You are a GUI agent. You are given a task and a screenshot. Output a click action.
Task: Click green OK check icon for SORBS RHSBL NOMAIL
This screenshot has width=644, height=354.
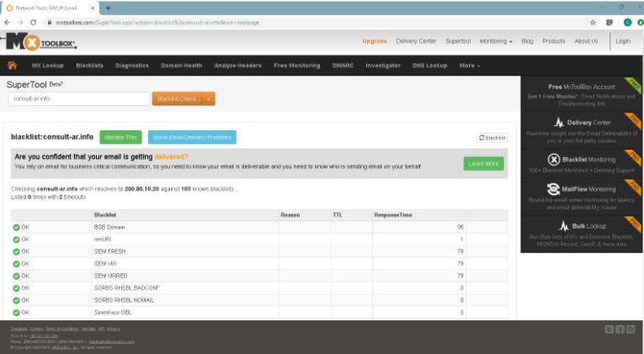[x=16, y=300]
